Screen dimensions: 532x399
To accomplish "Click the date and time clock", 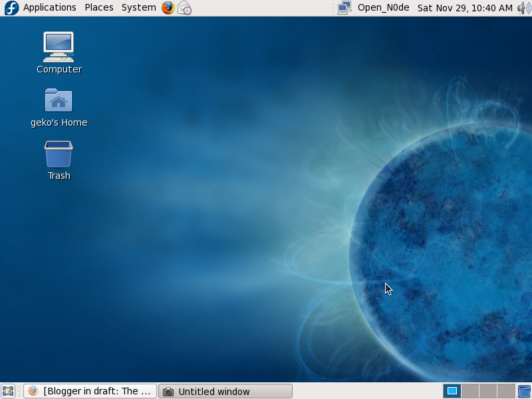I will tap(465, 8).
